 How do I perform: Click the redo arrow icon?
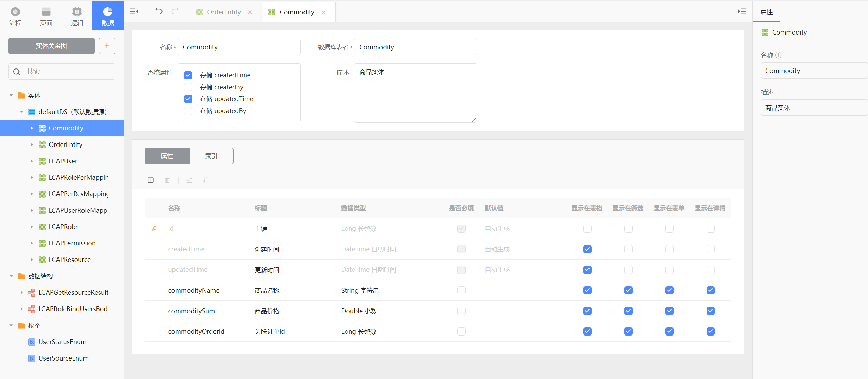(x=175, y=11)
